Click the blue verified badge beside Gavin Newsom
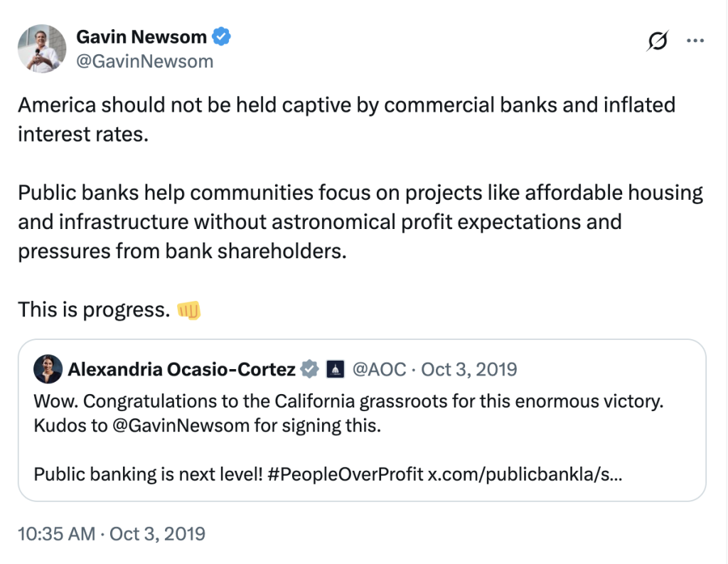728x564 pixels. pos(223,36)
